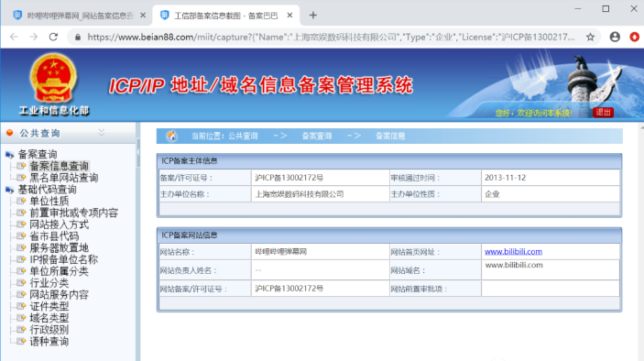Click the sidebar splitter collapse handle
Screen dimensions: 644x361
point(138,152)
